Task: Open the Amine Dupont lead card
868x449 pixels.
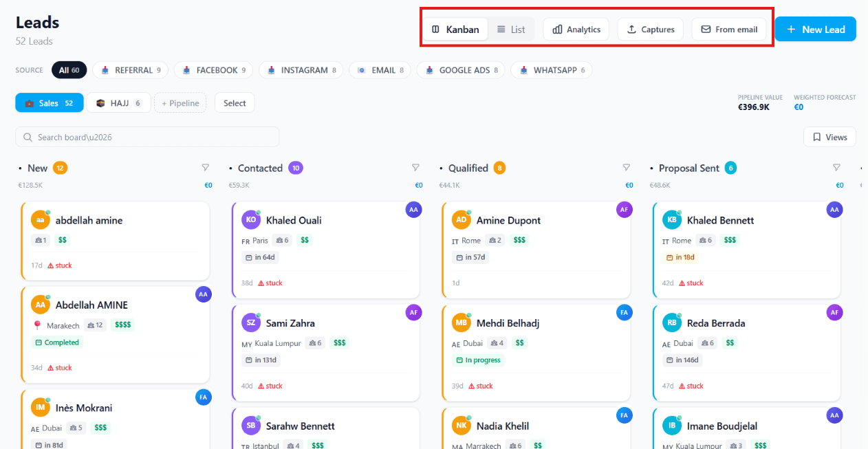Action: pos(536,250)
